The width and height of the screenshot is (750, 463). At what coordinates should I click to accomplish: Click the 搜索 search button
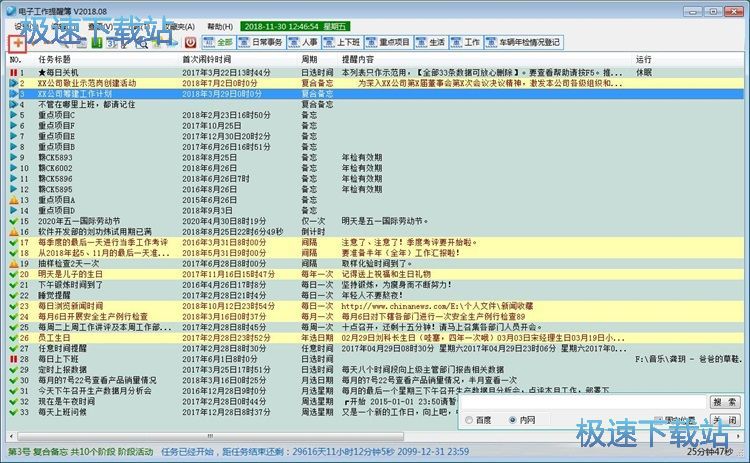[725, 402]
